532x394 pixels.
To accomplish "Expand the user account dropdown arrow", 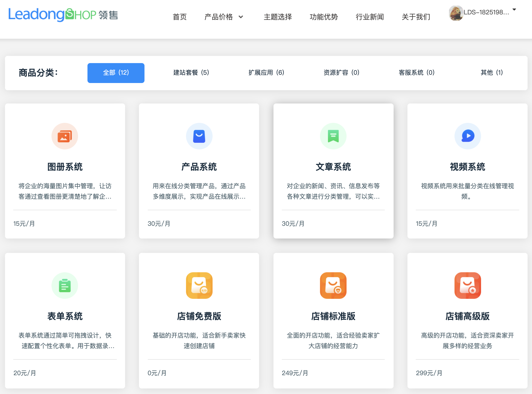I will tap(514, 9).
